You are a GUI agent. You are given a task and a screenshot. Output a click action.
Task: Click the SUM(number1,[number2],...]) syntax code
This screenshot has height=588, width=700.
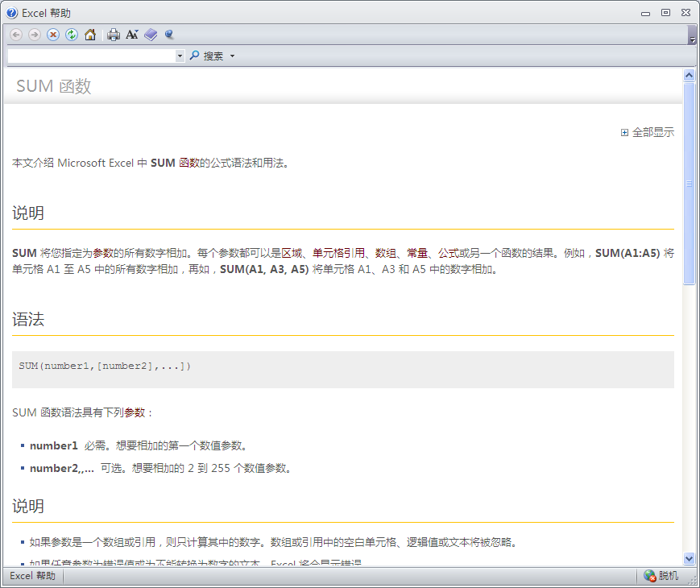[x=105, y=366]
